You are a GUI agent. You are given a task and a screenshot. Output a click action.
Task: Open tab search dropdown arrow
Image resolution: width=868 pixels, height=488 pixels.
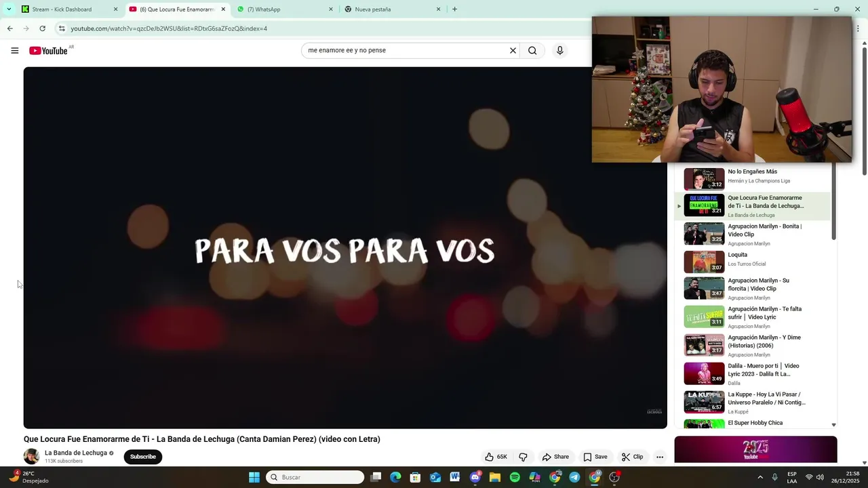(x=8, y=9)
